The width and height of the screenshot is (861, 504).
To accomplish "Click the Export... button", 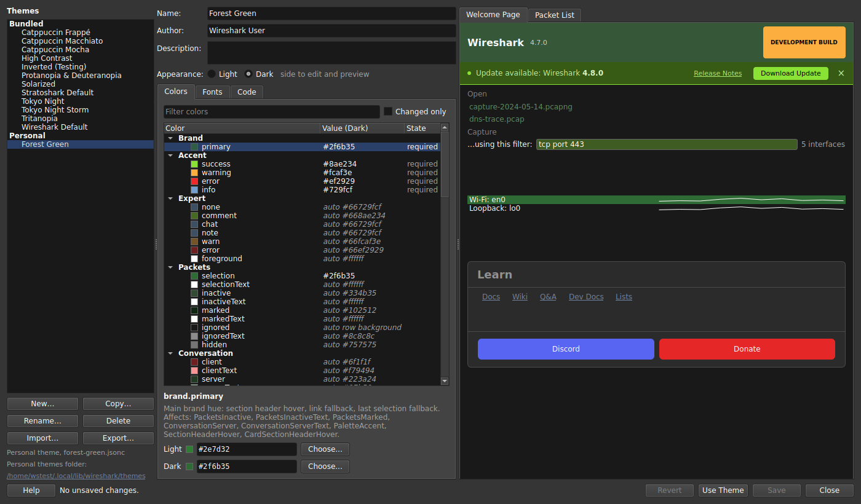I will tap(118, 438).
